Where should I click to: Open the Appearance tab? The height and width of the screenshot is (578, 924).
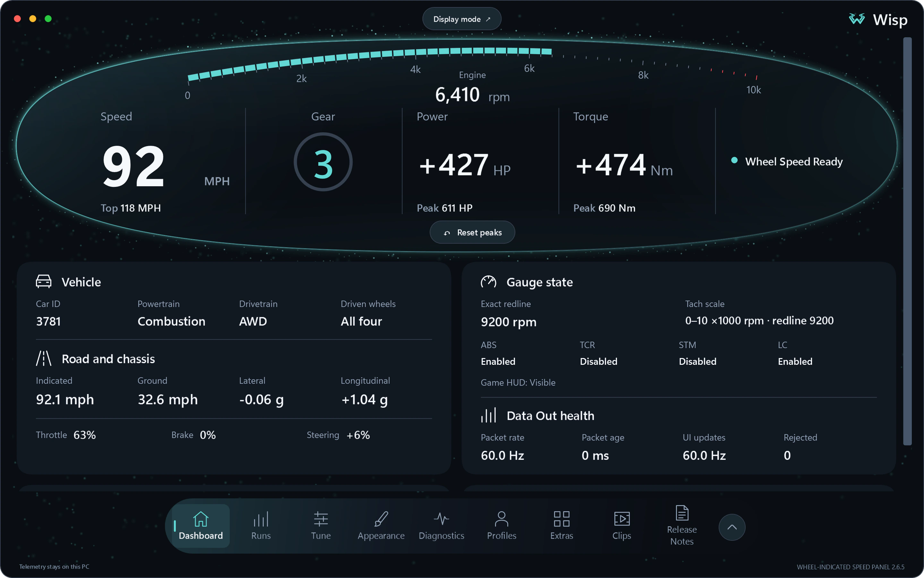381,526
